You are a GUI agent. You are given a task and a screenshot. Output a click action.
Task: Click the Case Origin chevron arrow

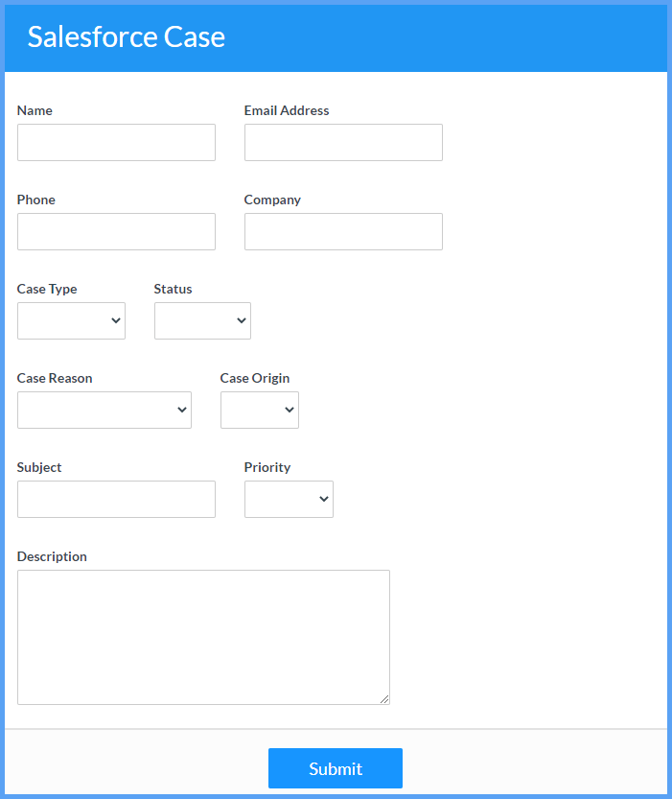(x=290, y=410)
